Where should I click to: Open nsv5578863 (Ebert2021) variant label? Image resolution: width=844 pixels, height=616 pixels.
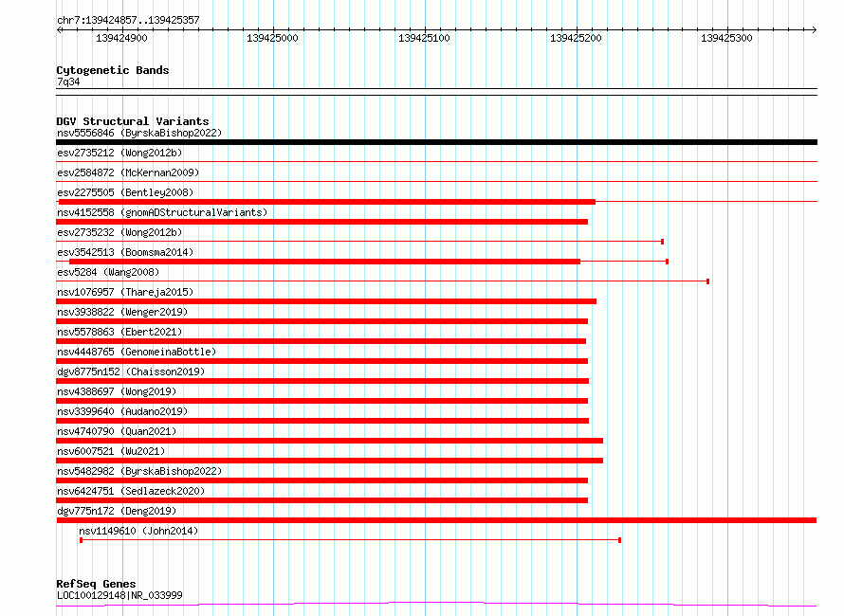pos(119,332)
